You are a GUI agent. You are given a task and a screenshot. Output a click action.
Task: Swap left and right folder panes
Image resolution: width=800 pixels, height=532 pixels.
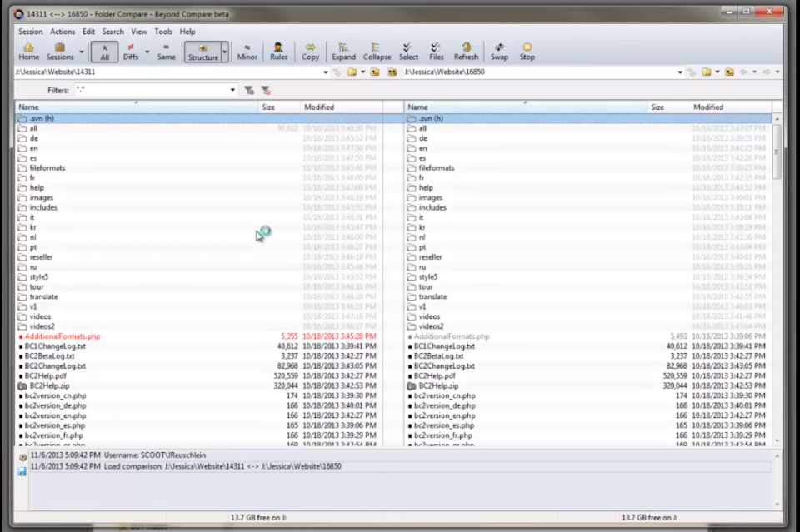pyautogui.click(x=498, y=50)
